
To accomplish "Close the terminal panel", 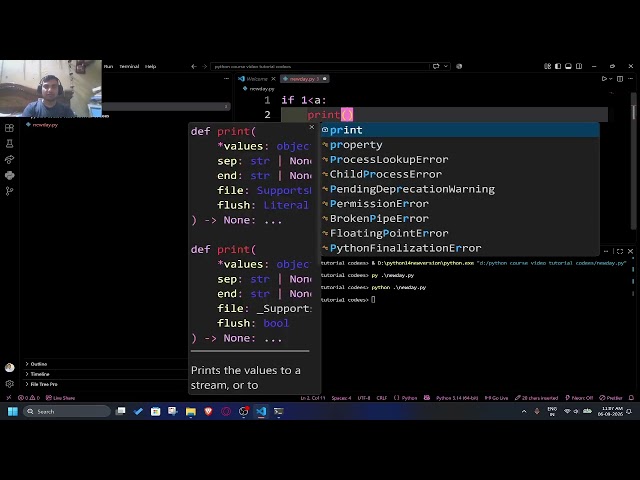I will tap(631, 251).
